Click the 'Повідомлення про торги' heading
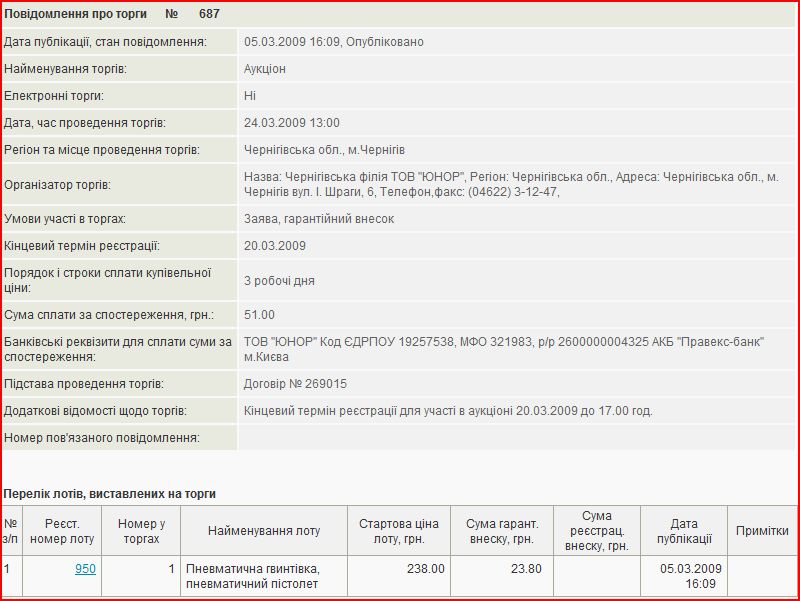 click(x=76, y=14)
